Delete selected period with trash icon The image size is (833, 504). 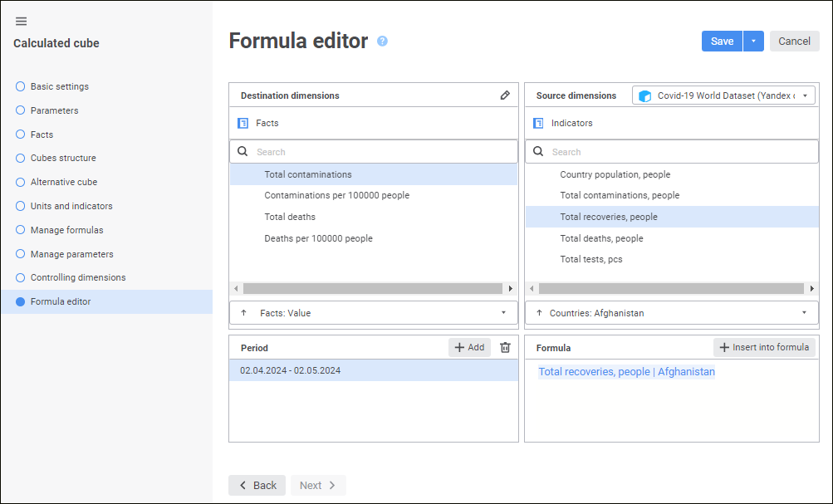coord(505,348)
